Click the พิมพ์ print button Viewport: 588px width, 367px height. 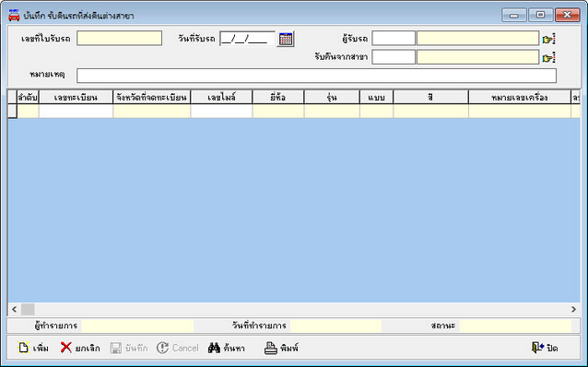coord(282,348)
